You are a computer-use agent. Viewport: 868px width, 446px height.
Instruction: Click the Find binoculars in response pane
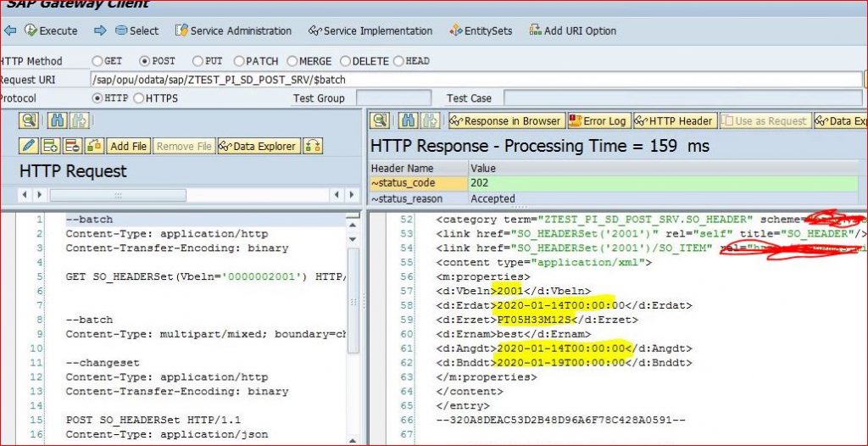(x=409, y=120)
